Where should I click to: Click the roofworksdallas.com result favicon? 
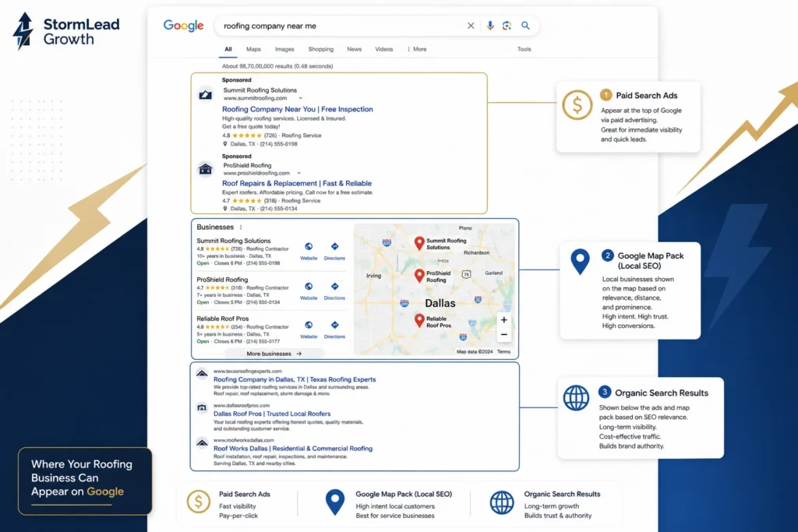[x=202, y=443]
